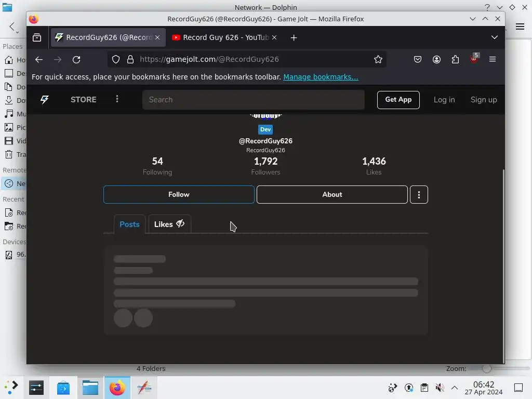Viewport: 532px width, 399px height.
Task: Open Trash in Dolphin Places sidebar
Action: (x=15, y=154)
